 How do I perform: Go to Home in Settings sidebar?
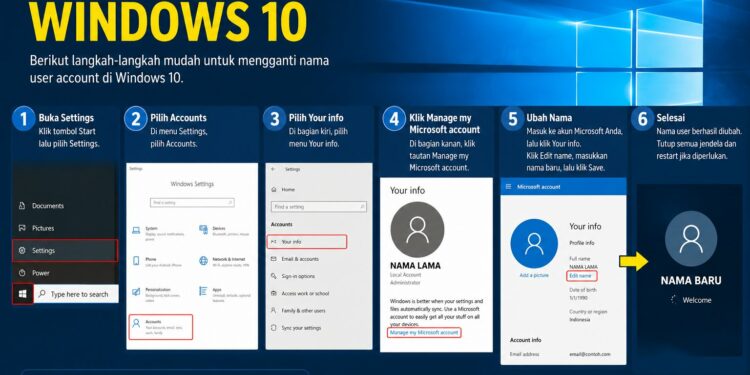point(284,190)
